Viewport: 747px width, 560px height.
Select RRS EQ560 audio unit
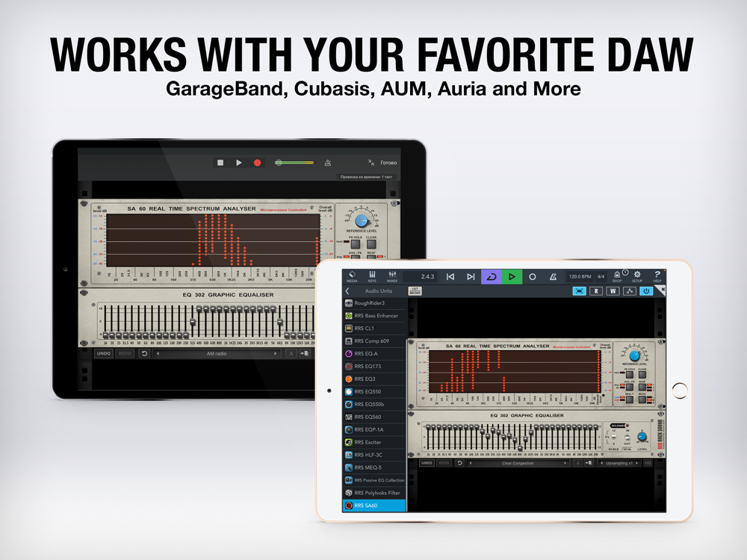pos(374,417)
